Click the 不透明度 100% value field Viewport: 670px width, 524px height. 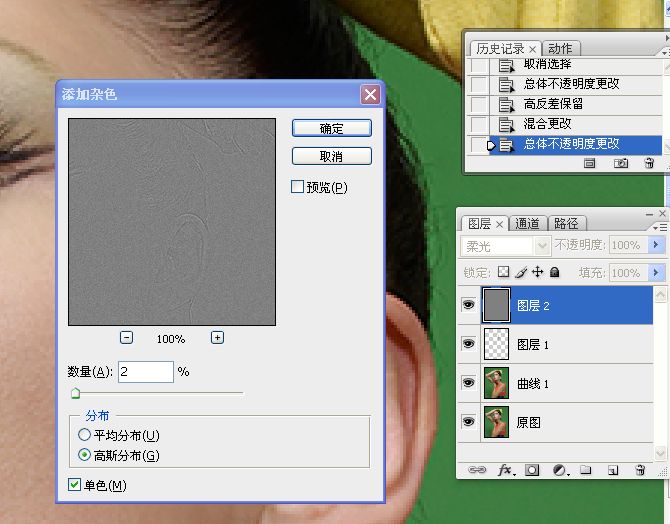coord(628,245)
